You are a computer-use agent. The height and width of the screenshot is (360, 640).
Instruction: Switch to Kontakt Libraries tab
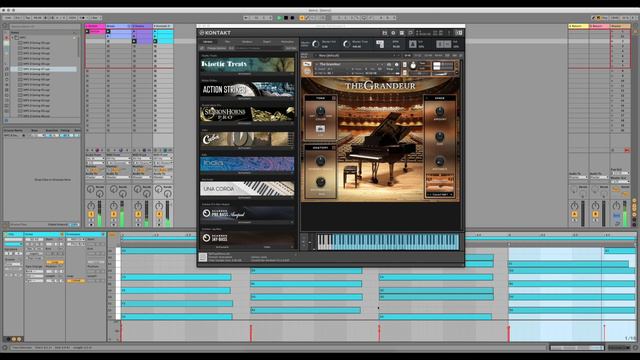coord(208,42)
